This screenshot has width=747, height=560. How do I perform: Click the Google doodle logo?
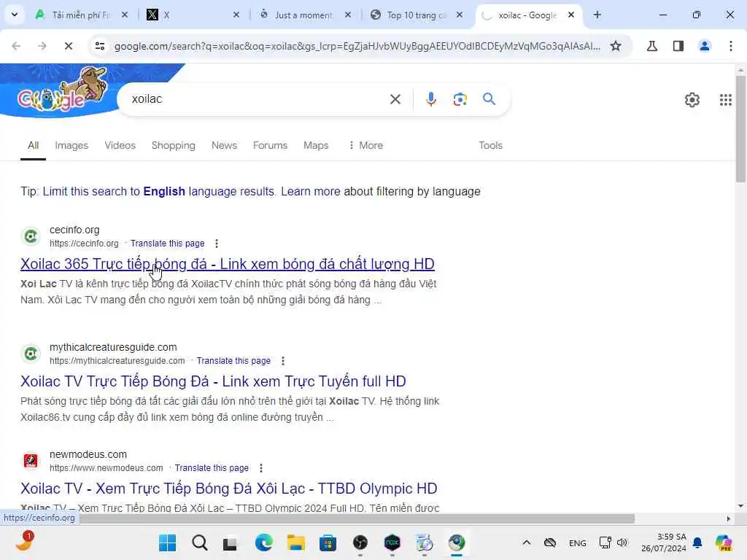[x=62, y=90]
